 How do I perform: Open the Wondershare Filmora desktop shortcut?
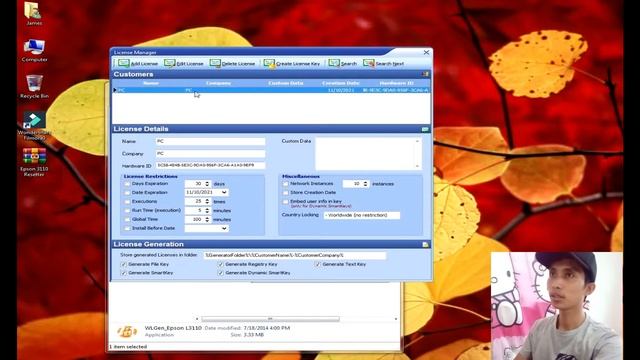point(34,125)
